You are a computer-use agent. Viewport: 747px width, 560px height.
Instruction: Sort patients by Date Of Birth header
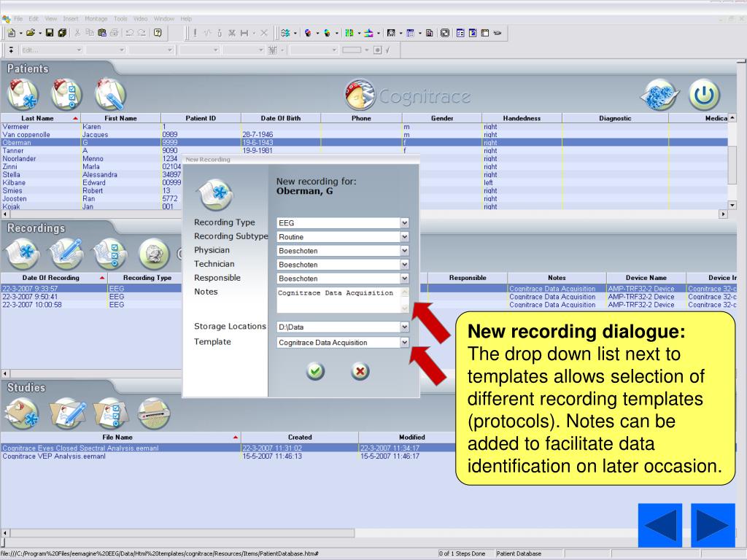coord(281,118)
